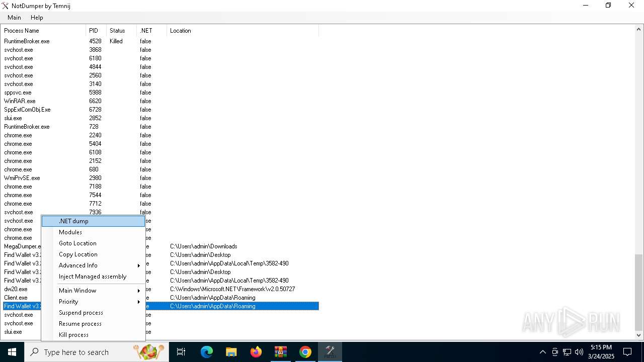Open Google Chrome from the taskbar

coord(305,352)
